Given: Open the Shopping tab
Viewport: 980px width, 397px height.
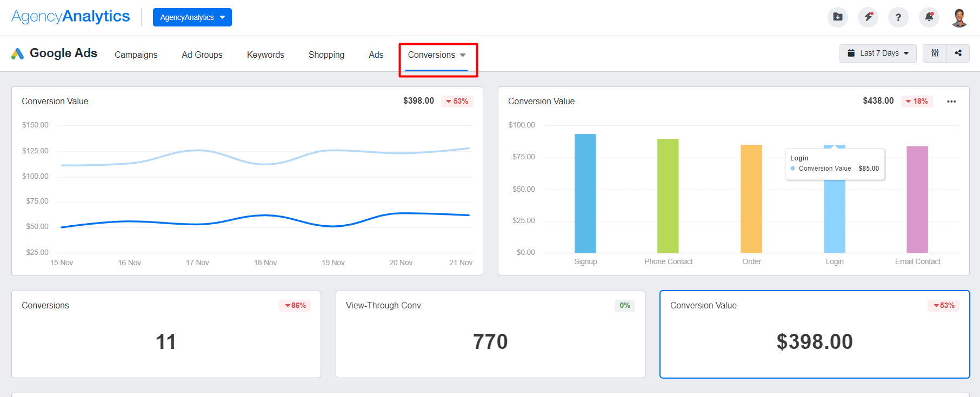Looking at the screenshot, I should 326,55.
